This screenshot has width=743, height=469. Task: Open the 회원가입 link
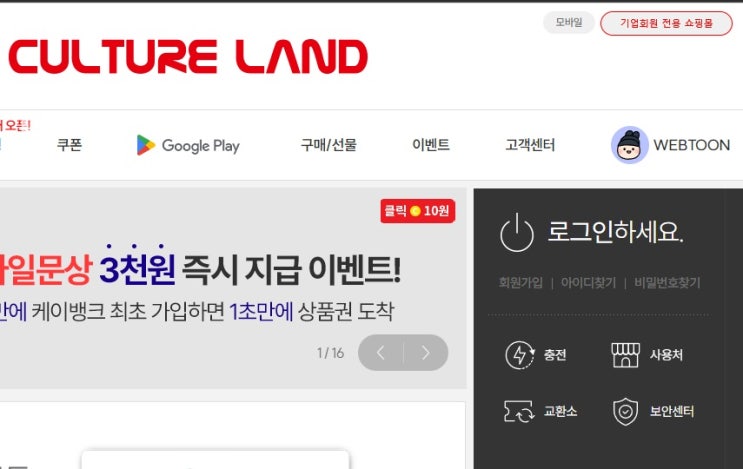click(520, 283)
